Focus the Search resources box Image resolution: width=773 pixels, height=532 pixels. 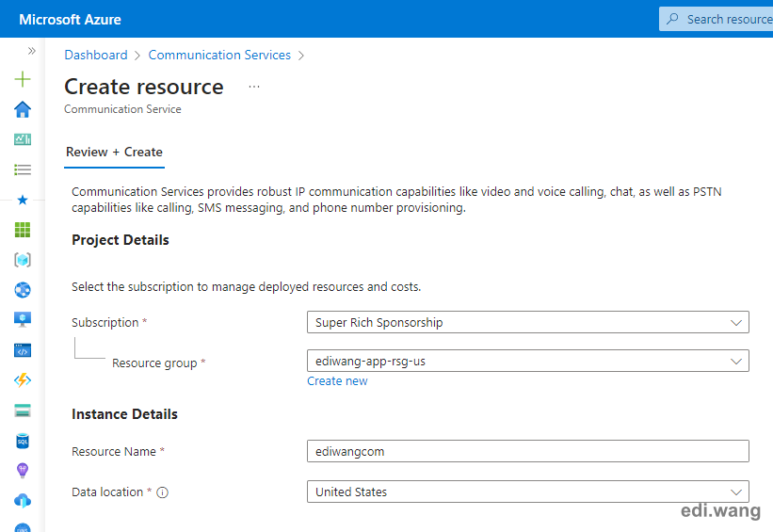click(x=716, y=19)
